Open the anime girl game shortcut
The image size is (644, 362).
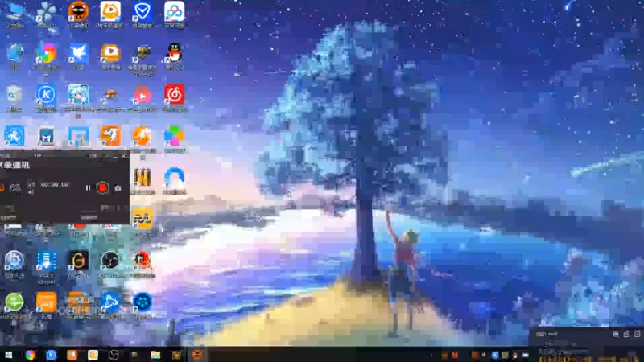pos(78,95)
